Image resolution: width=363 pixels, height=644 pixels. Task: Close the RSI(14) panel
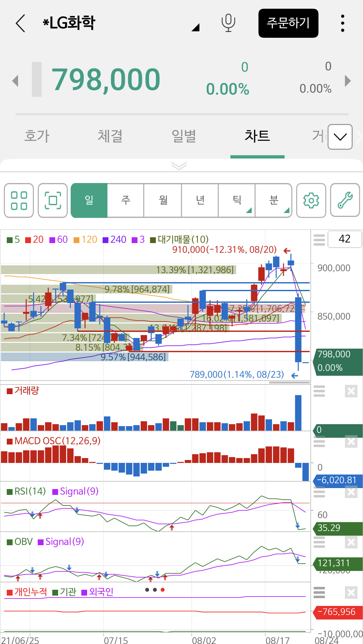click(x=351, y=492)
